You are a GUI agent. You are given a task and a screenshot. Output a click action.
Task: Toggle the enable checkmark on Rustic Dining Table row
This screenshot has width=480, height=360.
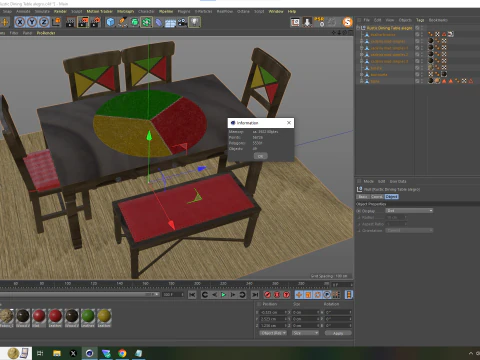(417, 28)
